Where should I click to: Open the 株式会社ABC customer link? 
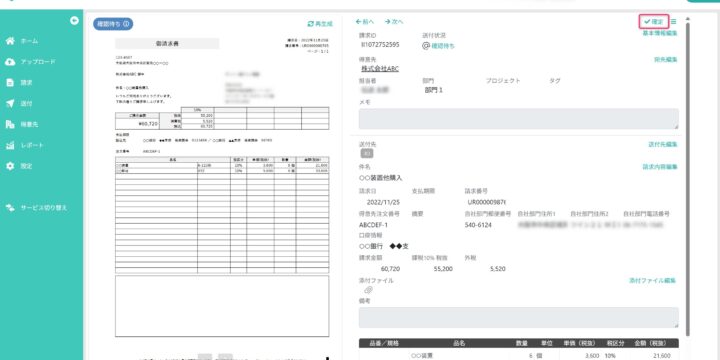380,68
